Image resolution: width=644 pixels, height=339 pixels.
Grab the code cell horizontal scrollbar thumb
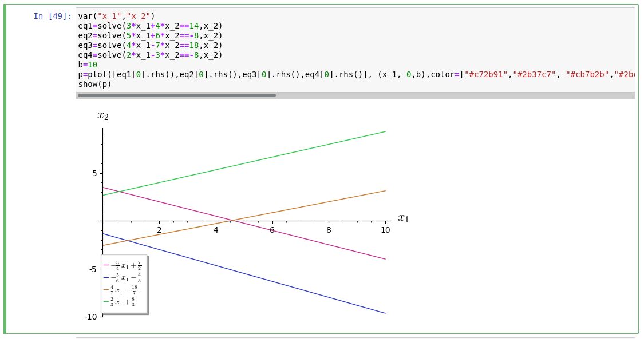176,95
